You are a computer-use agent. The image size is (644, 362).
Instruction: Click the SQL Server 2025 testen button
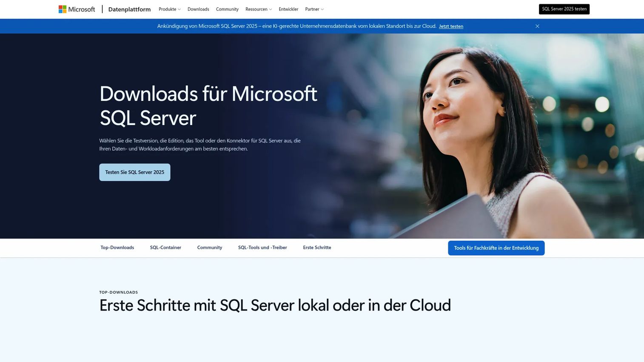564,9
